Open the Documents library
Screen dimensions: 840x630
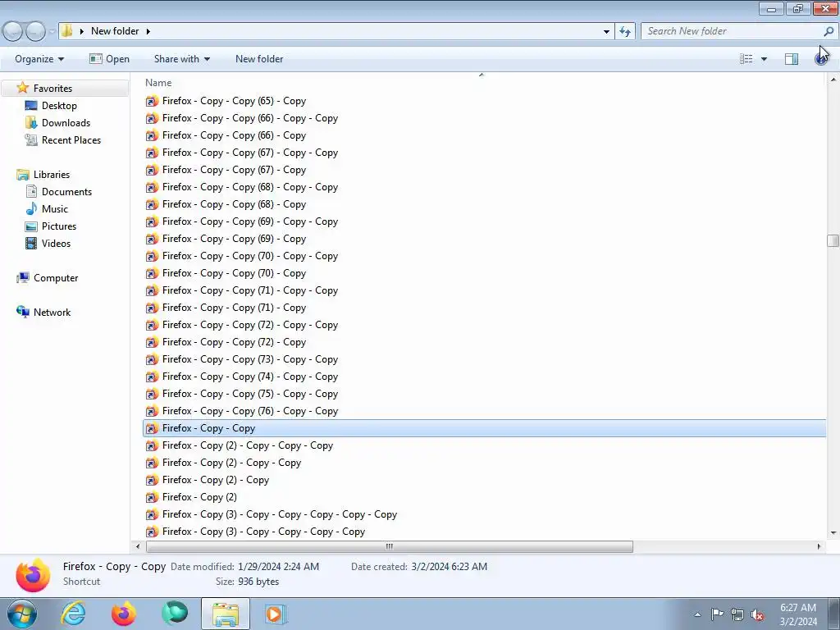(x=66, y=192)
